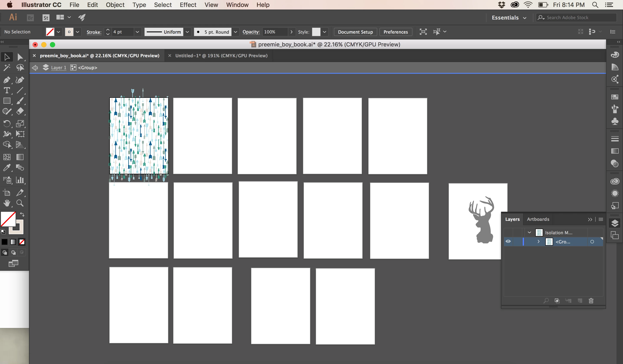Choose the Magic Wand tool
This screenshot has height=364, width=623.
[7, 67]
